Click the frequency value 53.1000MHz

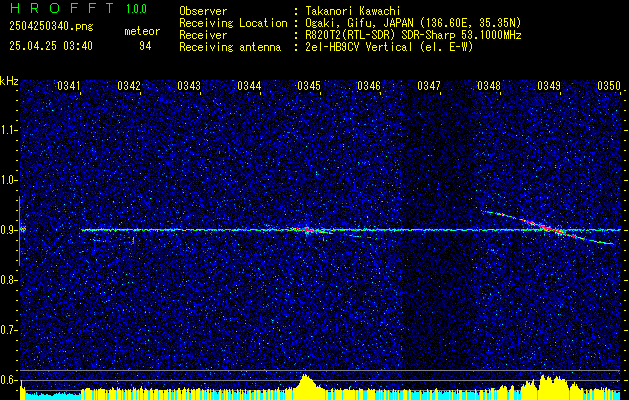coord(489,35)
